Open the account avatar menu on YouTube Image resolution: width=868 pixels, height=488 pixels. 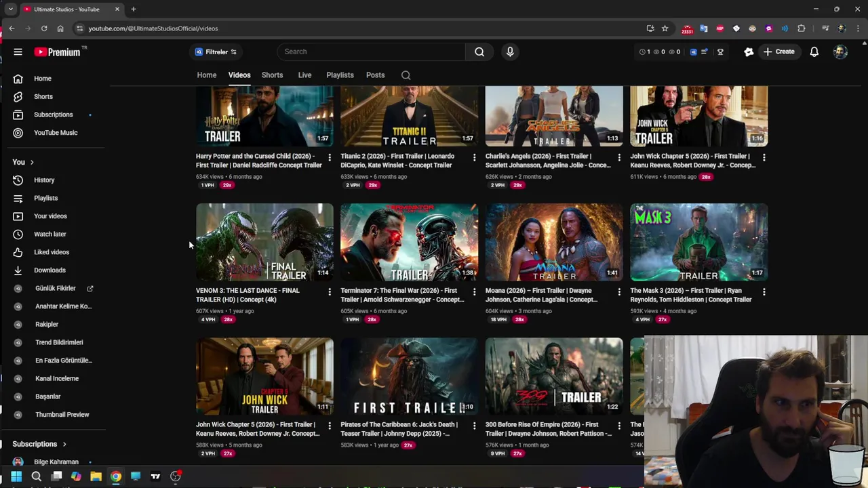(x=840, y=52)
